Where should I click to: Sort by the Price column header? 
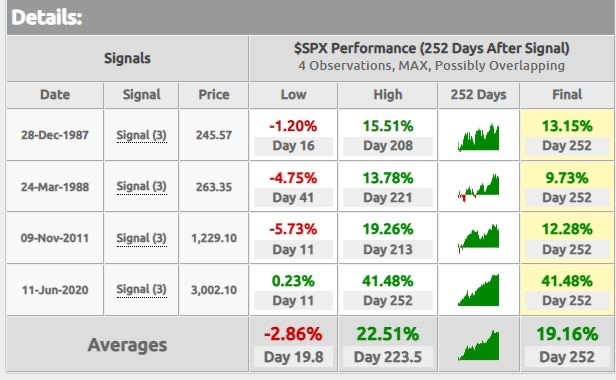coord(214,95)
